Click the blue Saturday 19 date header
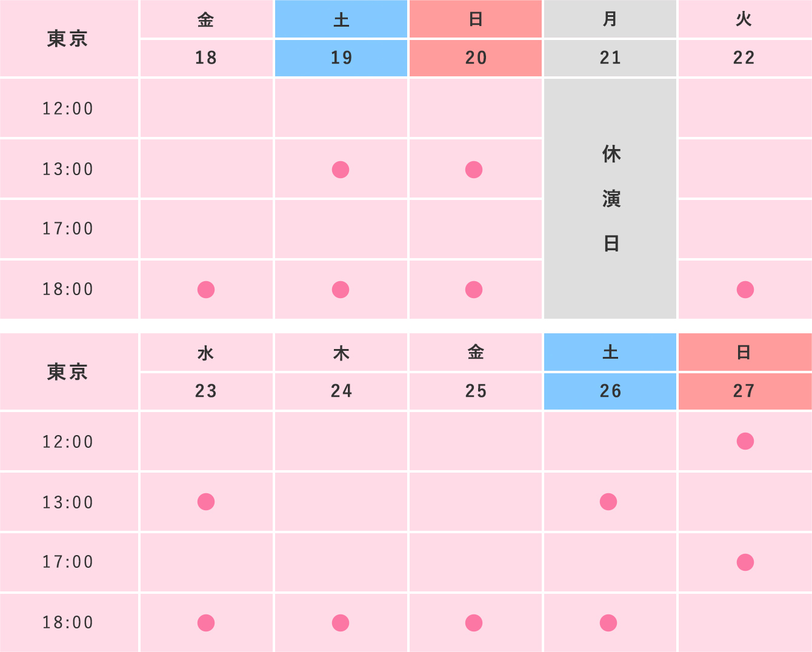 [341, 58]
